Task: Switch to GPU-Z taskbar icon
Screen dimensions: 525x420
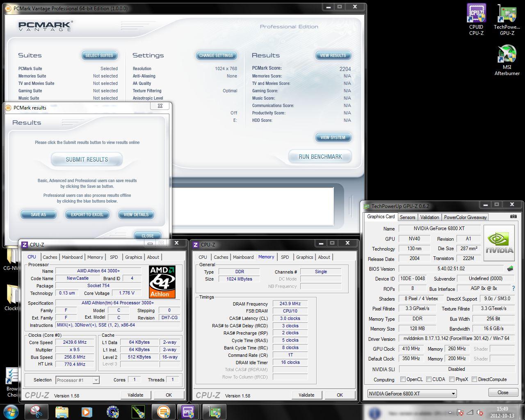Action: pos(214,411)
